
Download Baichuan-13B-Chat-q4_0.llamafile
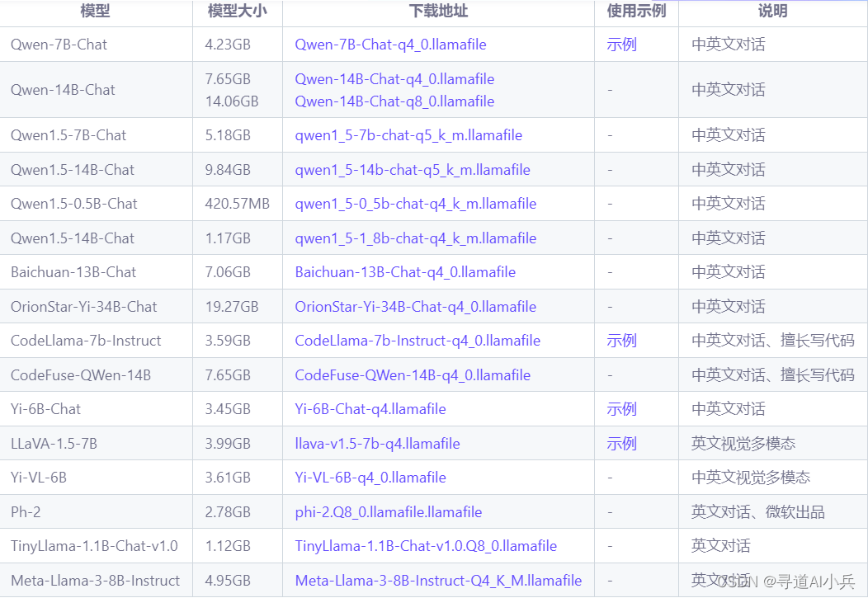[x=404, y=272]
